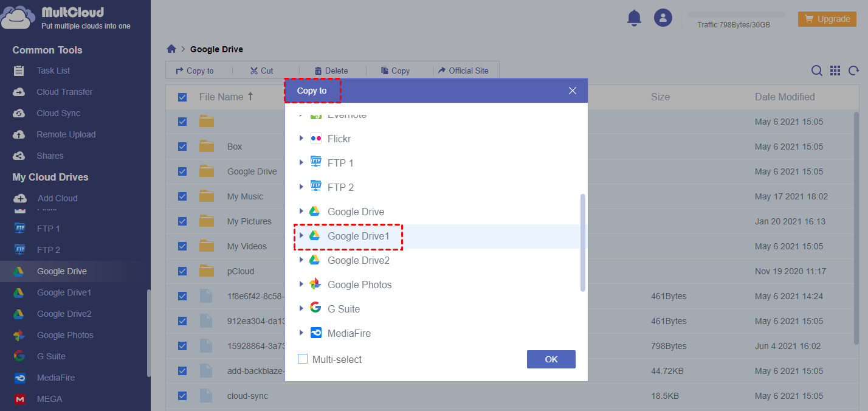
Task: Click the home icon in breadcrumb
Action: click(171, 49)
